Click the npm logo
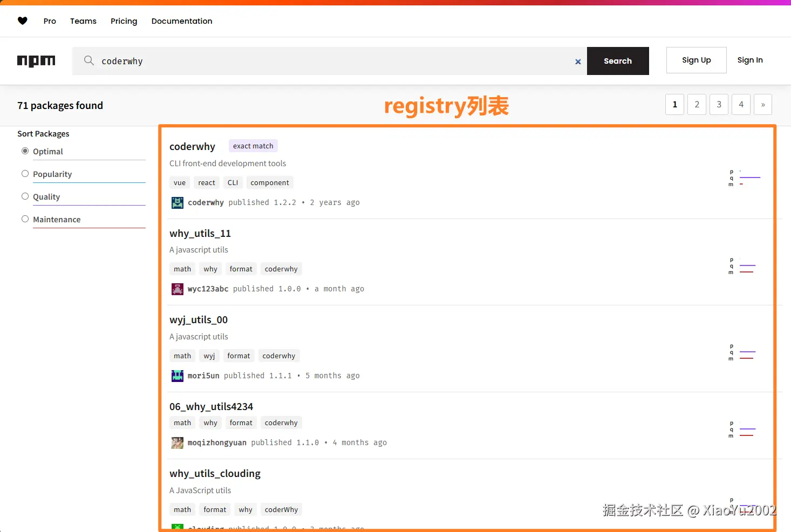The width and height of the screenshot is (791, 532). point(36,60)
